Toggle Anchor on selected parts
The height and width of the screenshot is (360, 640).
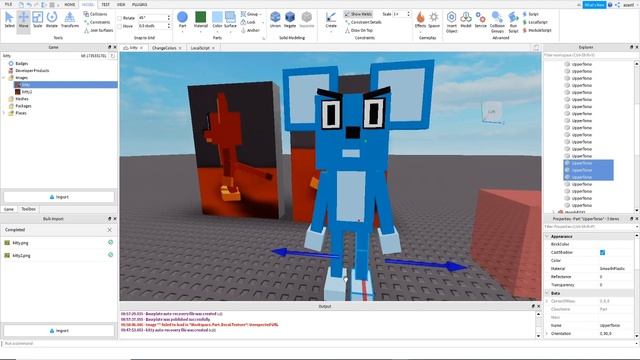250,30
